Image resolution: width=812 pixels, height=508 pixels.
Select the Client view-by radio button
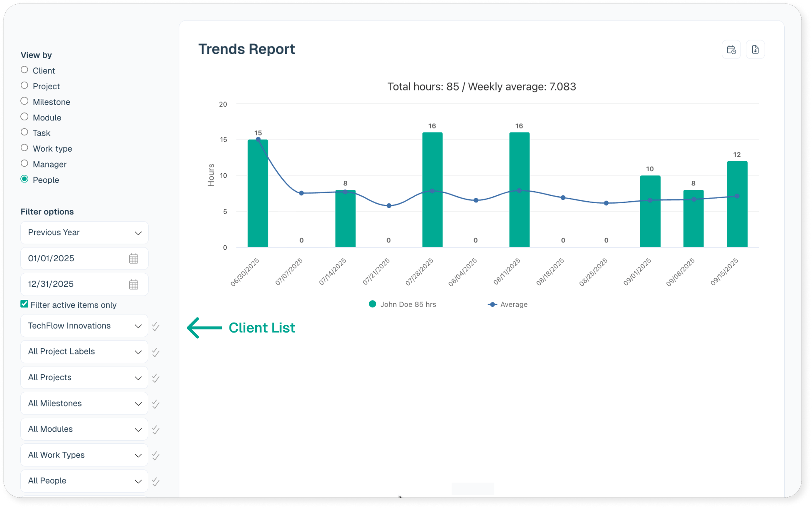pos(25,70)
